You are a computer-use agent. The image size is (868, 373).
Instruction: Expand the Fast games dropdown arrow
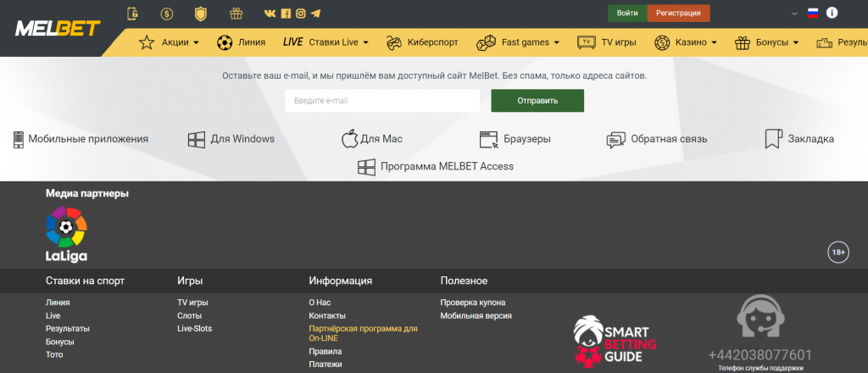coord(556,42)
